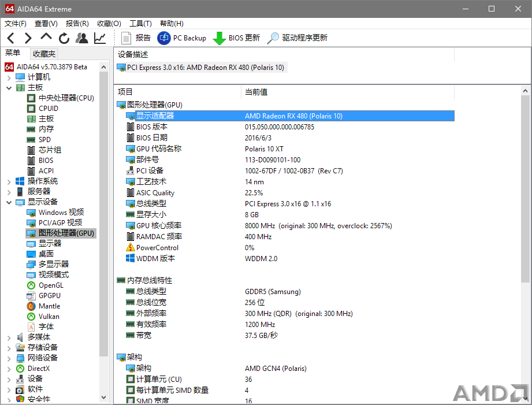Image resolution: width=532 pixels, height=405 pixels.
Task: Select SPD item in tree
Action: [44, 140]
